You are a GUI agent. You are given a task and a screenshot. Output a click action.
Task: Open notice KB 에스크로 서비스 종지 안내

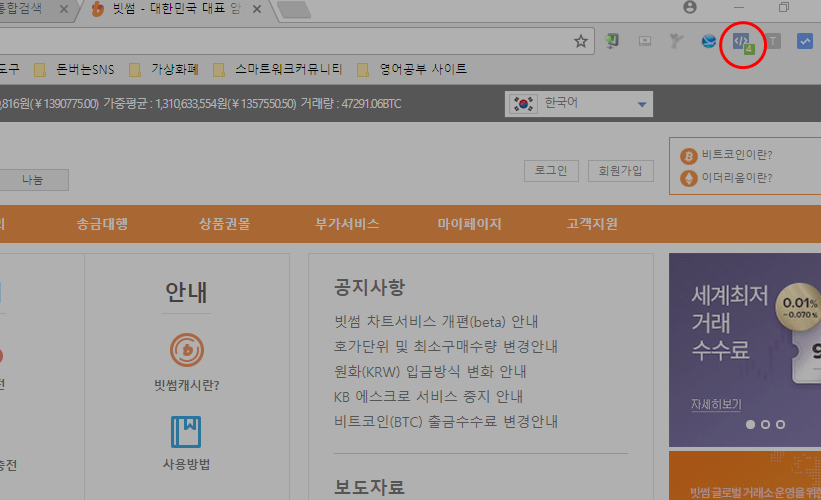pos(428,397)
